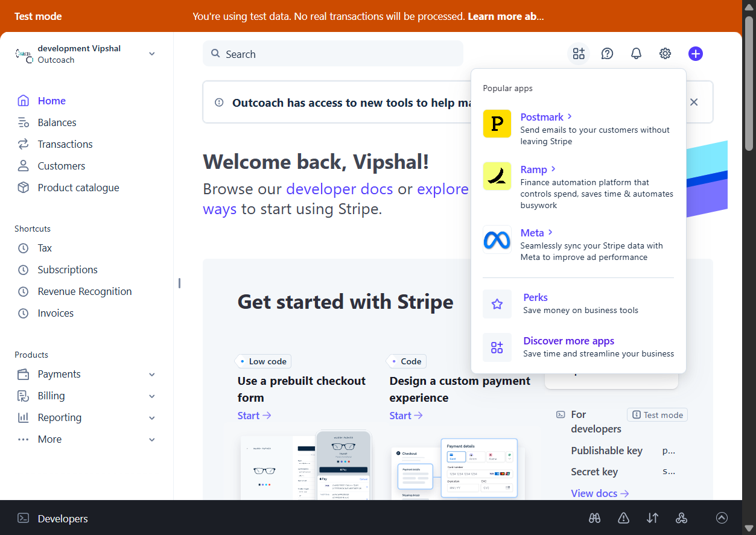Viewport: 756px width, 535px height.
Task: Click Learn more in the test mode banner
Action: [506, 16]
